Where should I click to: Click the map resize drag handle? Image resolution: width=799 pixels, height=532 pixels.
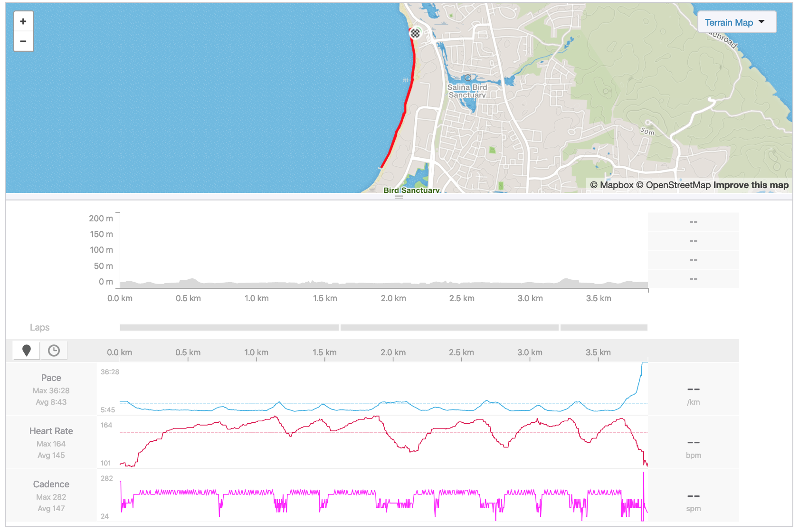[399, 196]
